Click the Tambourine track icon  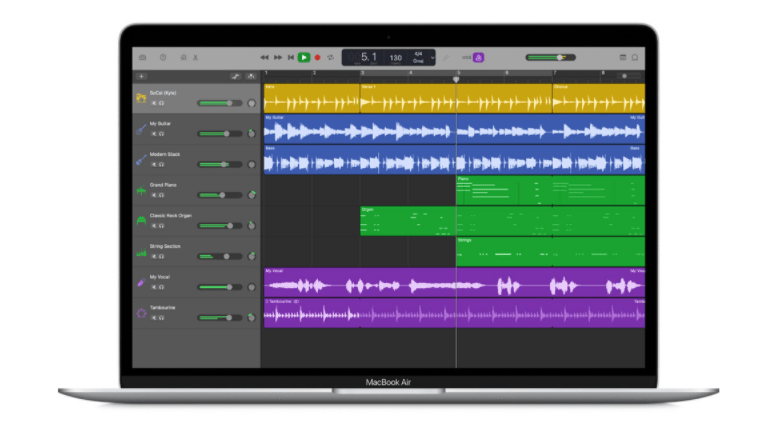pos(141,313)
